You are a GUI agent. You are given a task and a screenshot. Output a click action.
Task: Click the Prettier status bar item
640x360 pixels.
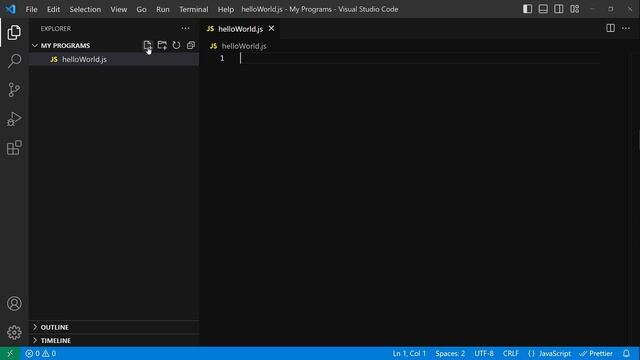[x=596, y=353]
